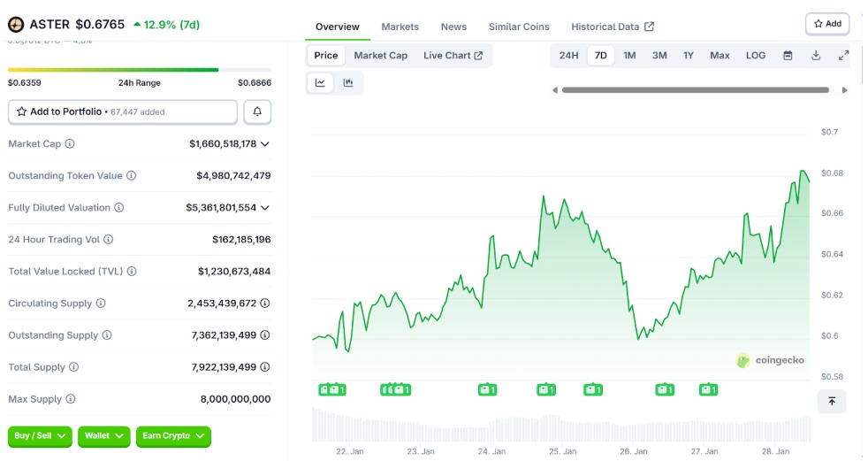Download the chart data icon
Screen dimensions: 868x461
816,56
